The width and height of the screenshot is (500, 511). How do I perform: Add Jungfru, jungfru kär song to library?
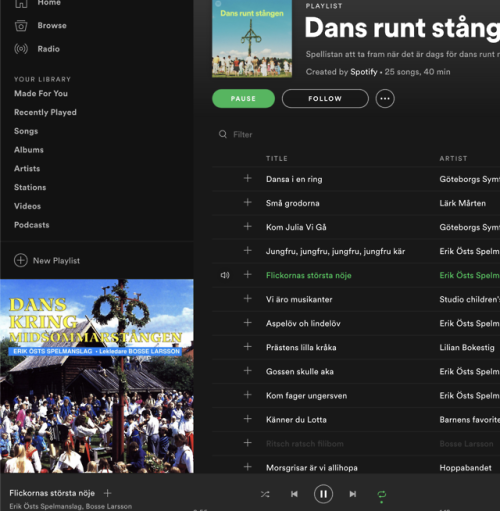pos(248,250)
